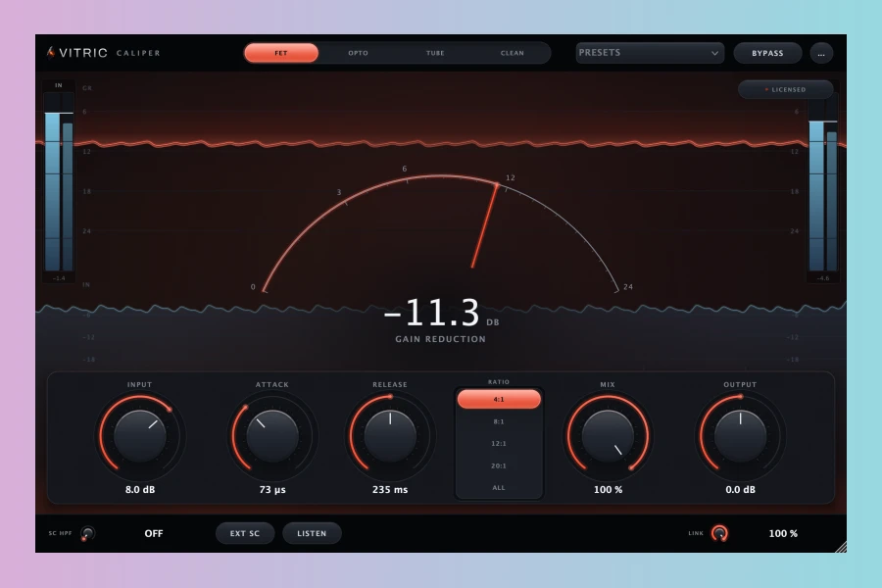Screen dimensions: 882x588
Task: Click the ATTACK knob
Action: pos(272,435)
